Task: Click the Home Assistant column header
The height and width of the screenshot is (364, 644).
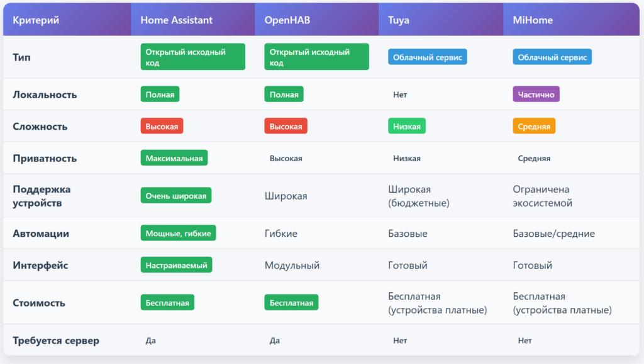Action: pos(176,20)
